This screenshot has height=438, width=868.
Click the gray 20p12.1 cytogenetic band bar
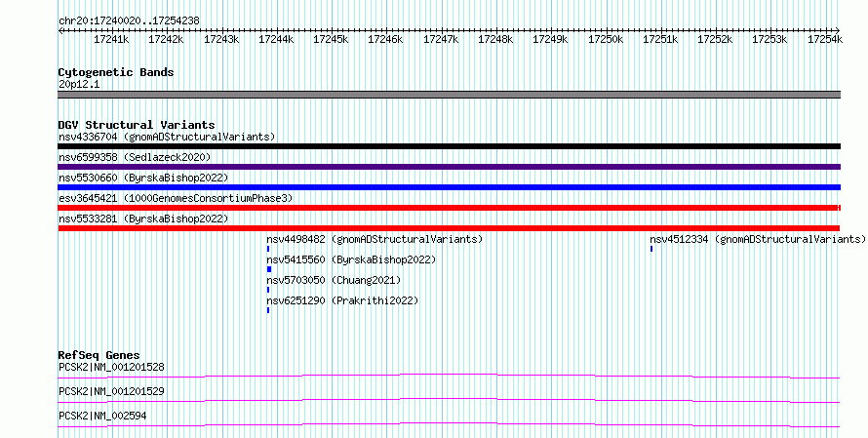449,95
